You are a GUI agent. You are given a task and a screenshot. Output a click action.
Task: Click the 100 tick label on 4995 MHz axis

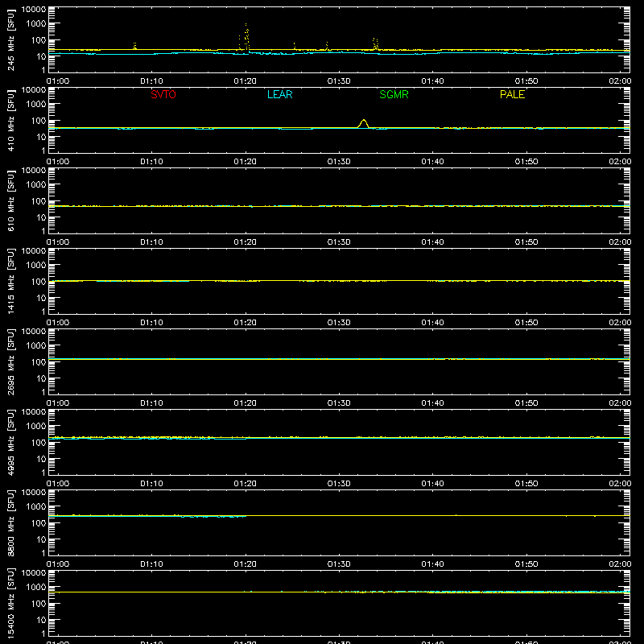tap(39, 442)
